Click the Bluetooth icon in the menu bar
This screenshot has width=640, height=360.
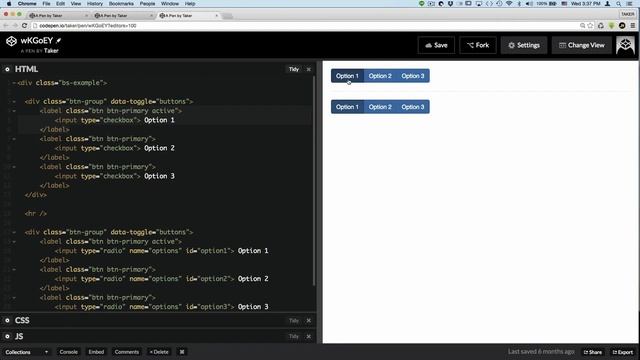[519, 4]
